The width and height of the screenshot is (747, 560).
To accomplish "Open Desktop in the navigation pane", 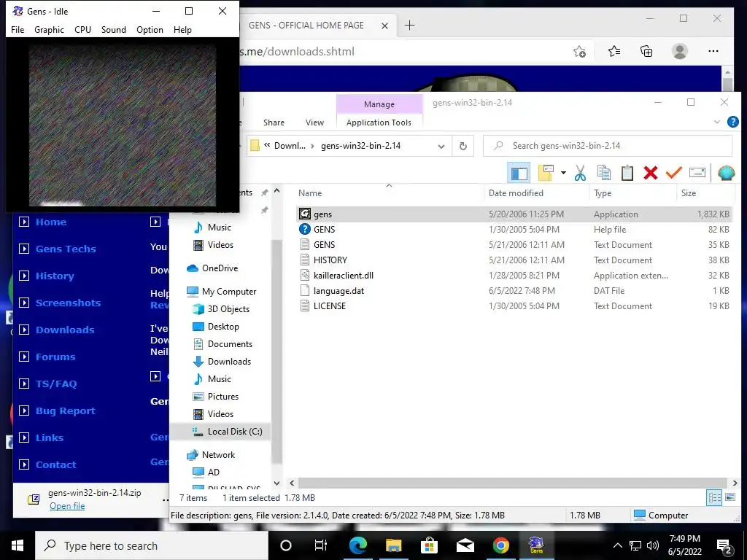I will (x=223, y=327).
